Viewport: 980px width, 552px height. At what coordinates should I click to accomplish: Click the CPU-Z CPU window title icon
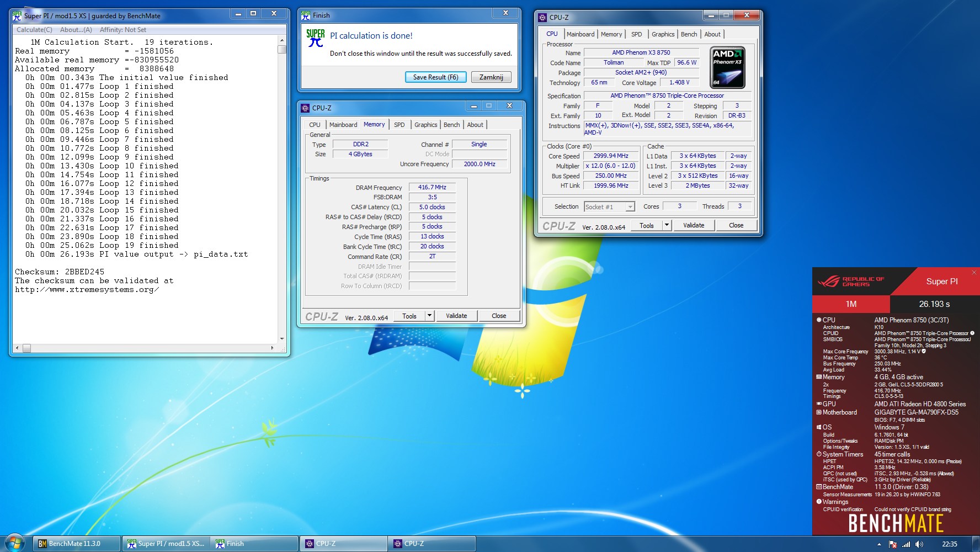542,17
